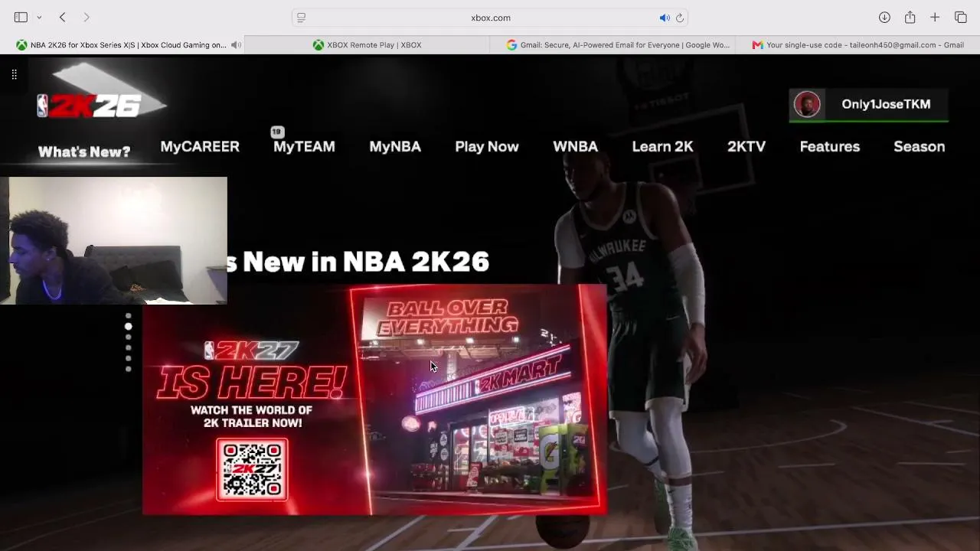Click the Only1JoseTKM avatar picture
The image size is (980, 551).
pyautogui.click(x=807, y=104)
